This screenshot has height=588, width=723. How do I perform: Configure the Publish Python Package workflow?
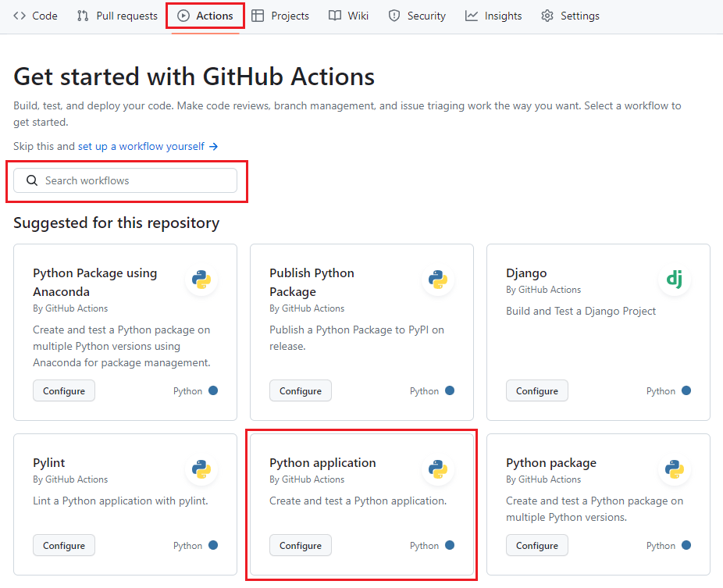[301, 390]
